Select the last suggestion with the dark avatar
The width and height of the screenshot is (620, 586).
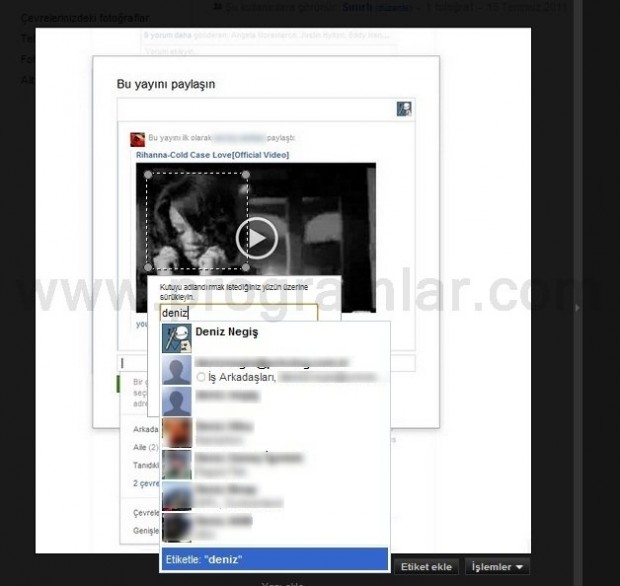click(275, 527)
